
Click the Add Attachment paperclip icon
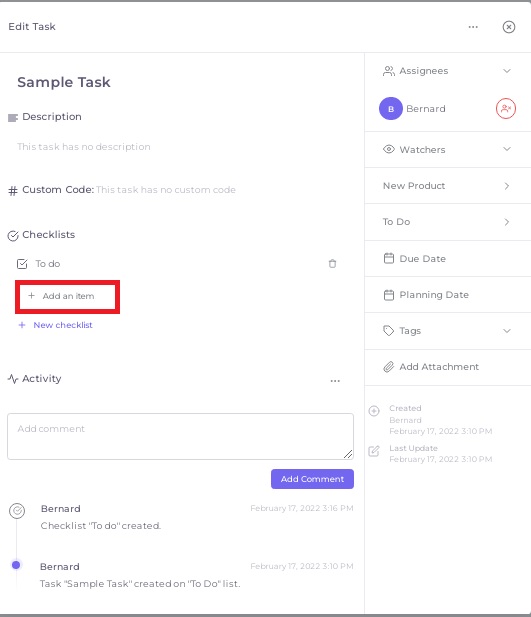[x=389, y=367]
